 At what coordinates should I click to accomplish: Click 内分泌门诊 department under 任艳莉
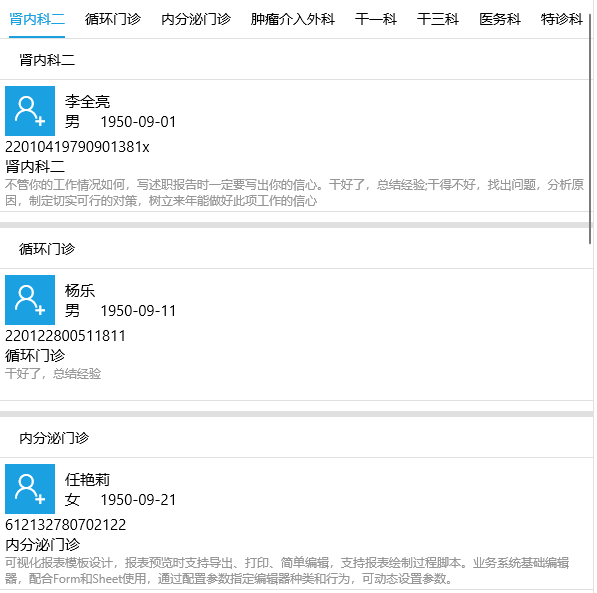click(x=42, y=544)
